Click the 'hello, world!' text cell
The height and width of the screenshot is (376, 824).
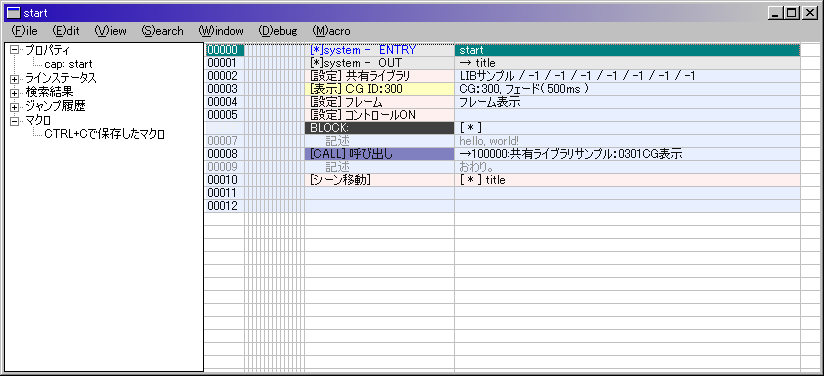coord(627,141)
